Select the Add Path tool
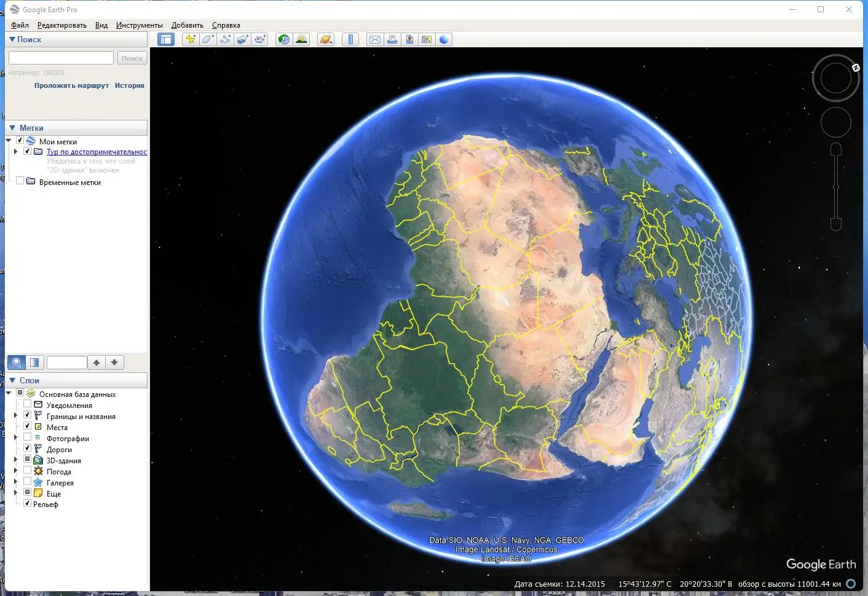 click(x=225, y=39)
